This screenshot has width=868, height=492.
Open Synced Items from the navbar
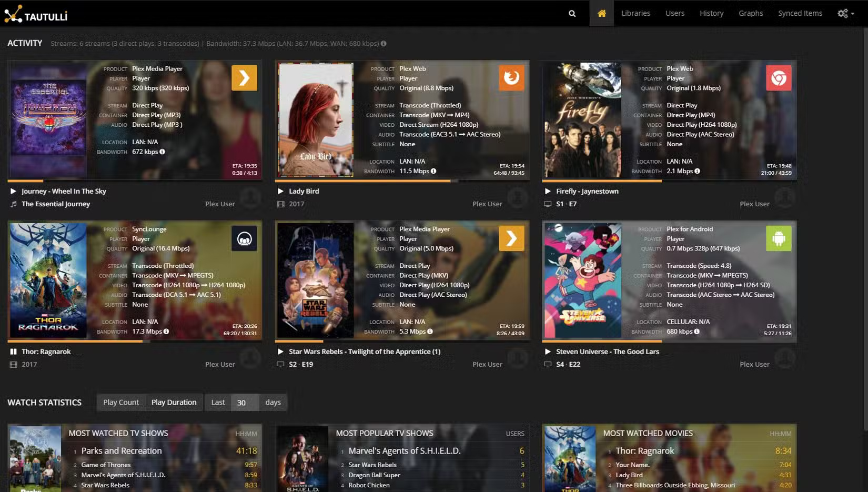pyautogui.click(x=800, y=13)
